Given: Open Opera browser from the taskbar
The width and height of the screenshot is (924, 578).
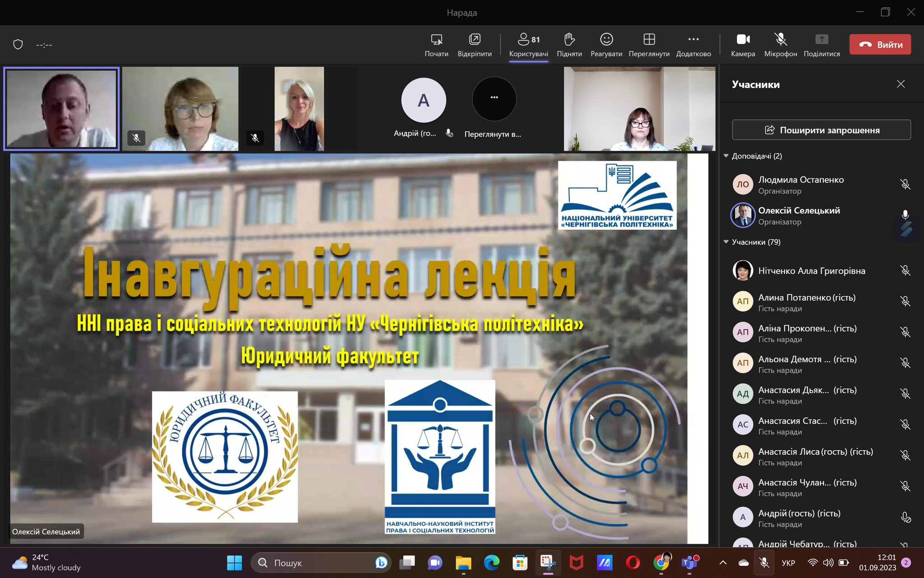Looking at the screenshot, I should (633, 563).
